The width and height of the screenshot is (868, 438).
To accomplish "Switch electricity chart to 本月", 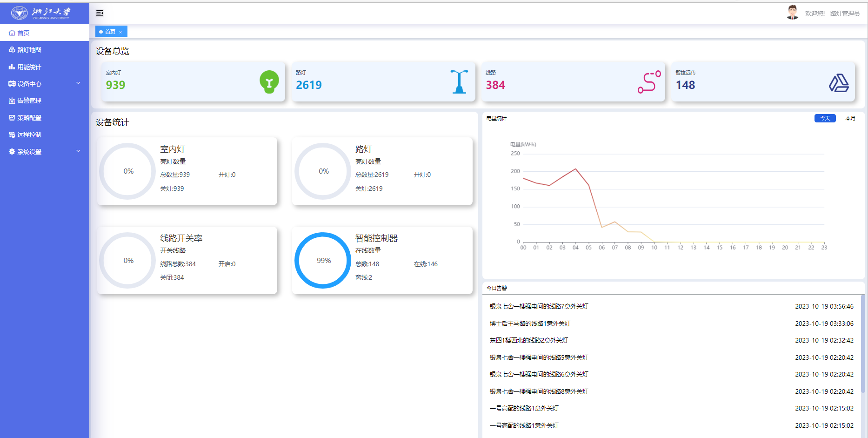I will pyautogui.click(x=850, y=118).
